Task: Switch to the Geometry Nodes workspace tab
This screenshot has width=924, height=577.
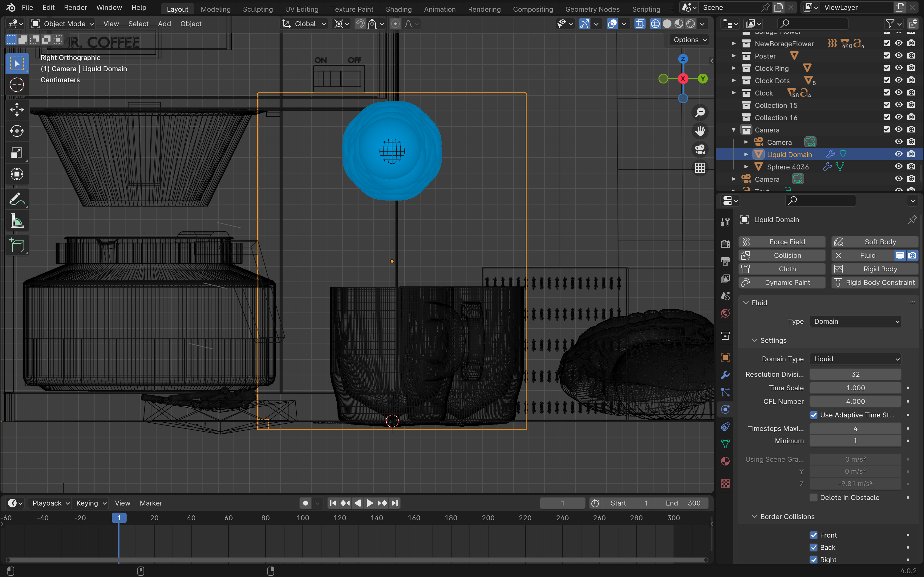Action: (x=592, y=9)
